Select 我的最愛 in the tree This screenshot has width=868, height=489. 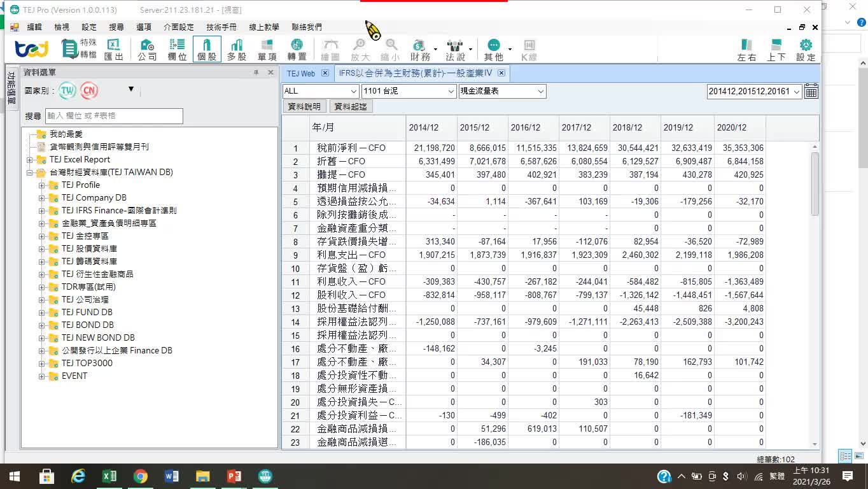pos(66,134)
